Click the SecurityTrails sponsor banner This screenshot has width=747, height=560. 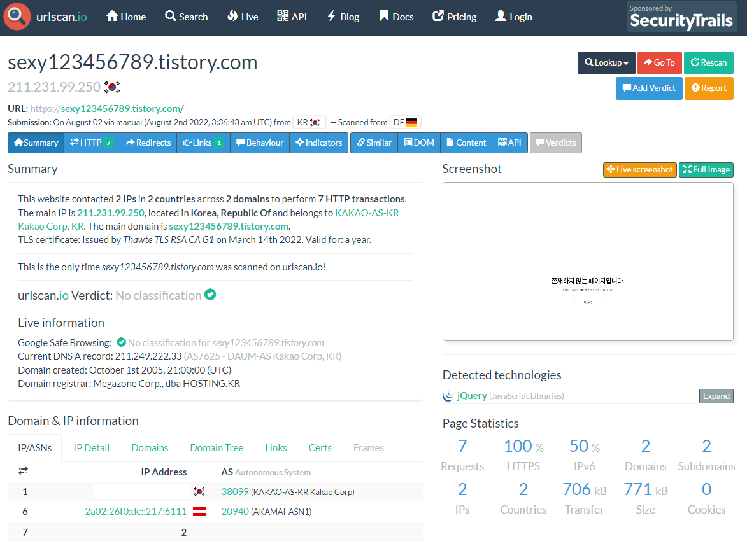(681, 17)
